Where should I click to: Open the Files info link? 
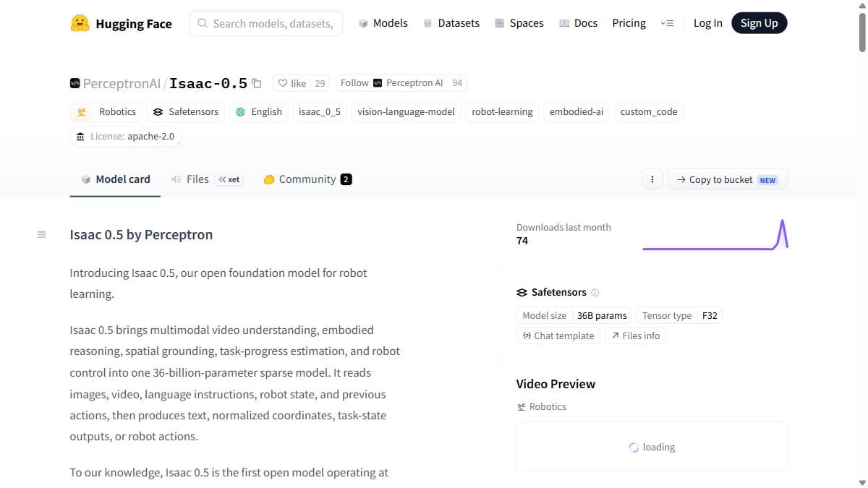tap(635, 335)
